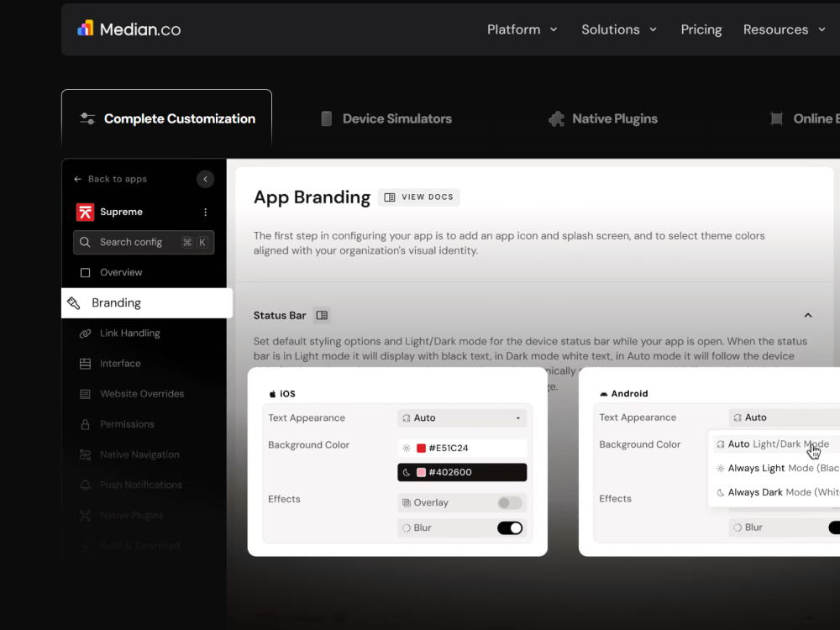Click the Native Plugins puzzle icon
This screenshot has width=840, height=630.
(557, 118)
